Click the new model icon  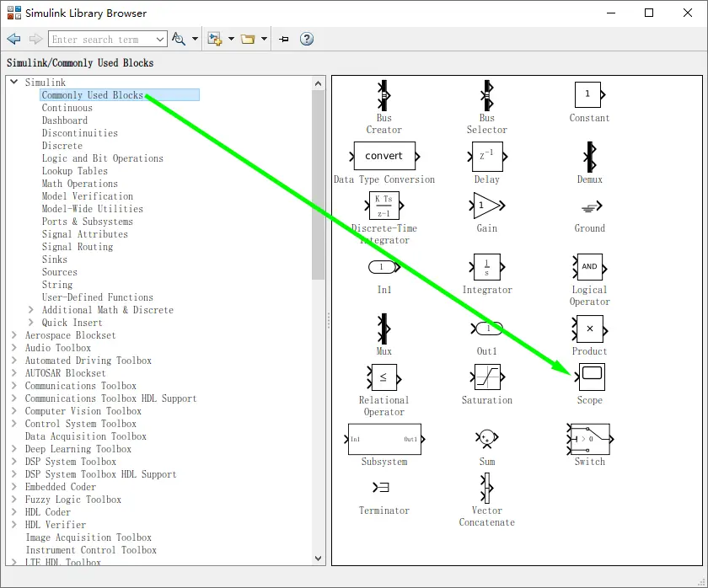tap(215, 40)
